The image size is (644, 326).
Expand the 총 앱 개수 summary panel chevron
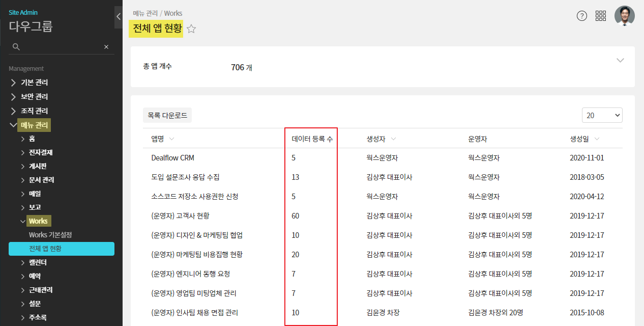click(x=620, y=60)
